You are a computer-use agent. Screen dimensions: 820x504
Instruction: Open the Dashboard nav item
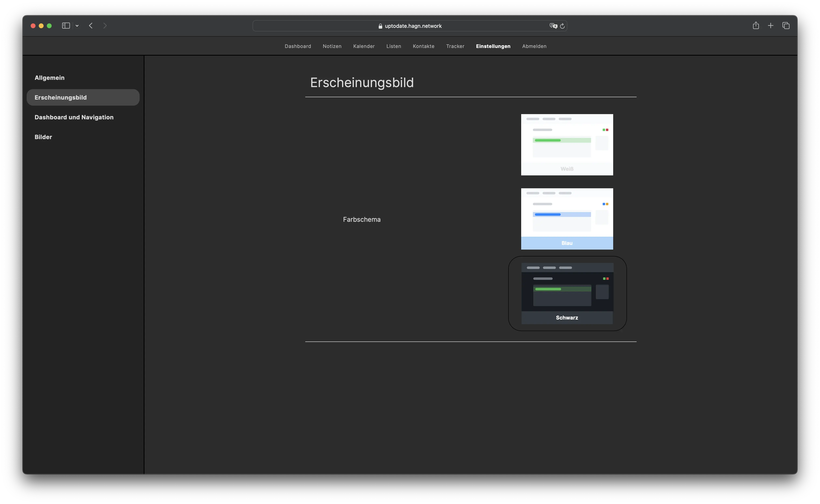coord(298,46)
